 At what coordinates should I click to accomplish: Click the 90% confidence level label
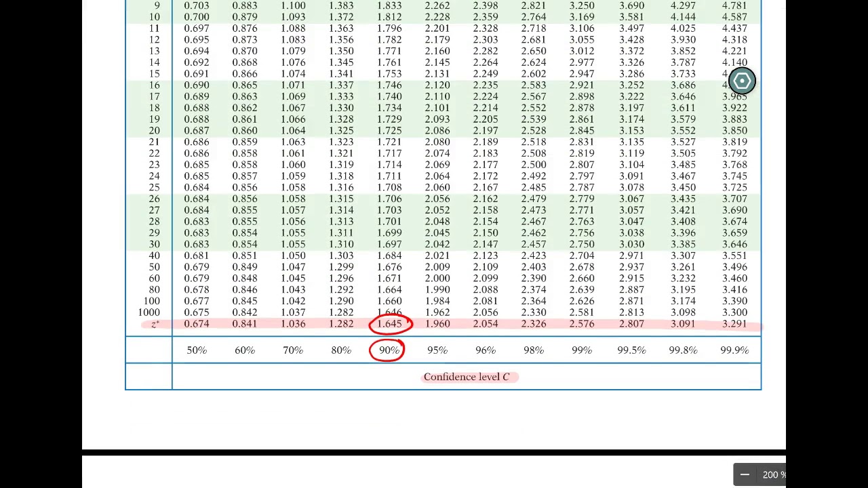pyautogui.click(x=389, y=350)
